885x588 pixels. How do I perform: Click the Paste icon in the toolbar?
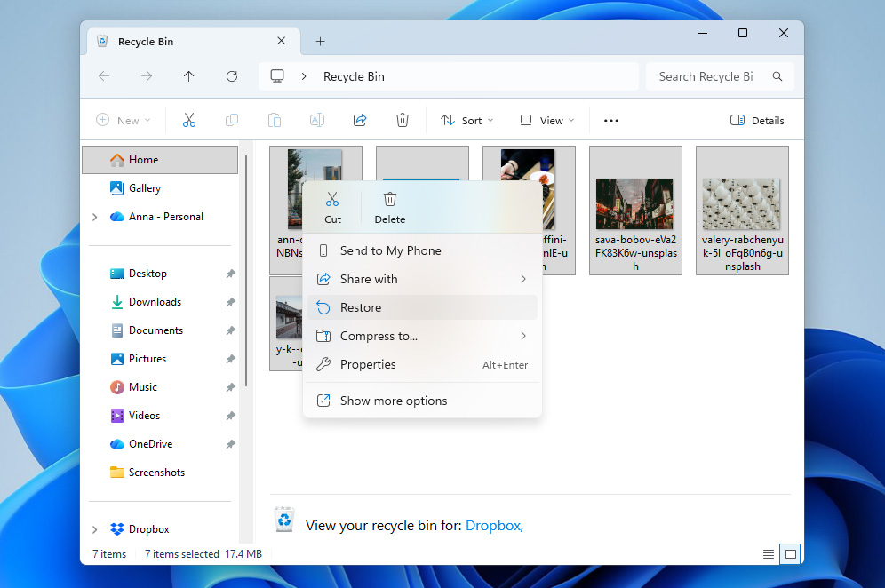pyautogui.click(x=275, y=120)
